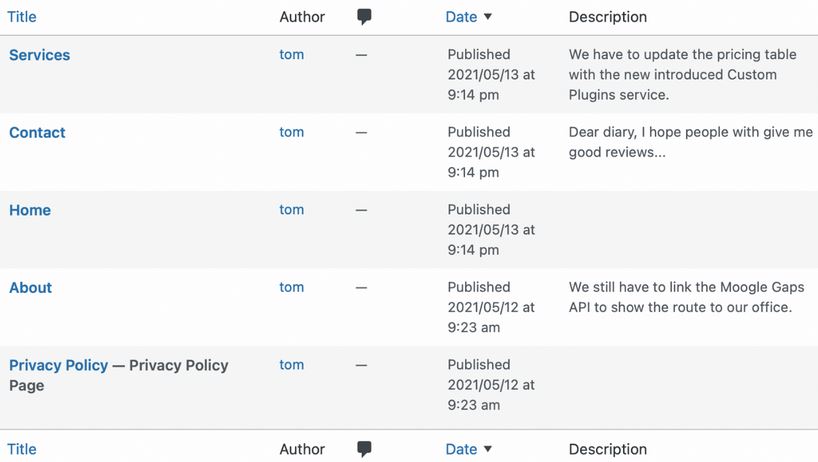Click author tom in the About row
This screenshot has width=818, height=462.
tap(292, 287)
